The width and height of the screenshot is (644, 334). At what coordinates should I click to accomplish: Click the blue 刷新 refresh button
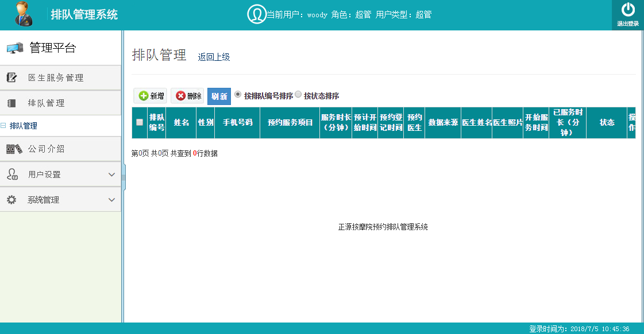click(219, 96)
